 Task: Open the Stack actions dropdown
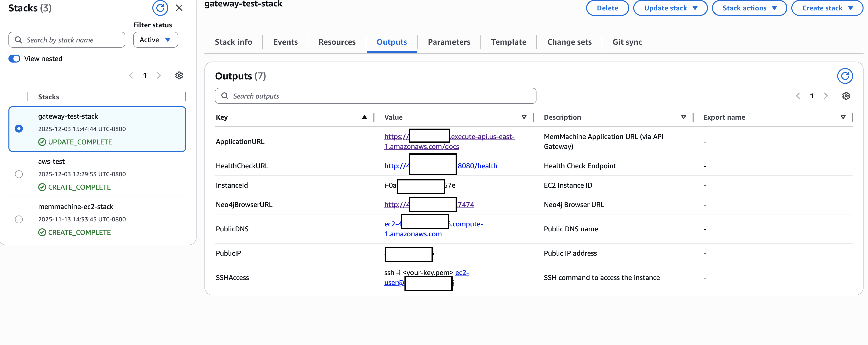(749, 8)
